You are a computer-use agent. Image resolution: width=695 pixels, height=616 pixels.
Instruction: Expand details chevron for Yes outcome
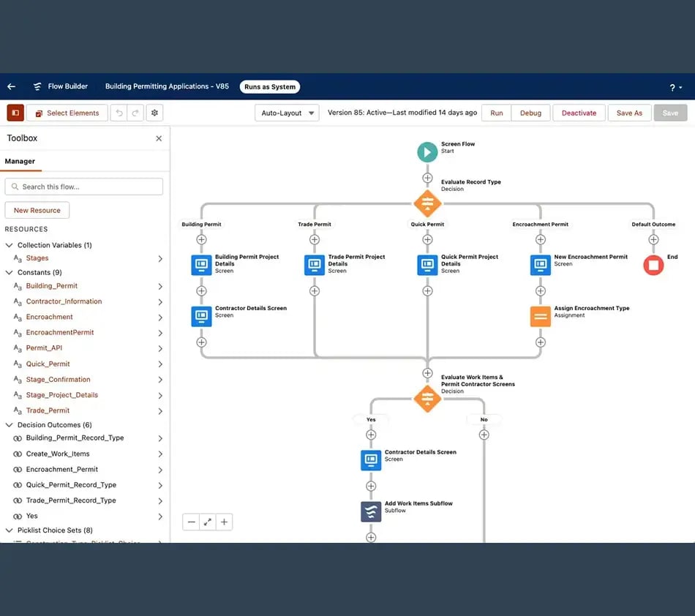[160, 517]
